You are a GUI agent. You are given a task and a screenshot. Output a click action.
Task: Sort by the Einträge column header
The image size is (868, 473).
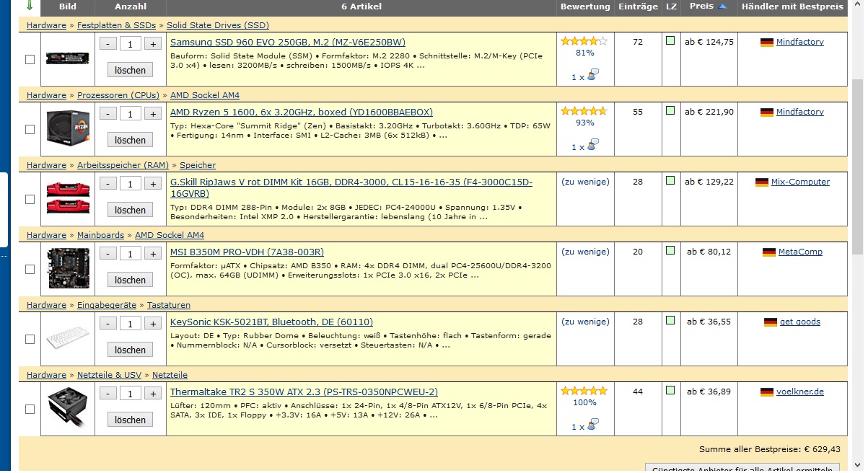(638, 6)
